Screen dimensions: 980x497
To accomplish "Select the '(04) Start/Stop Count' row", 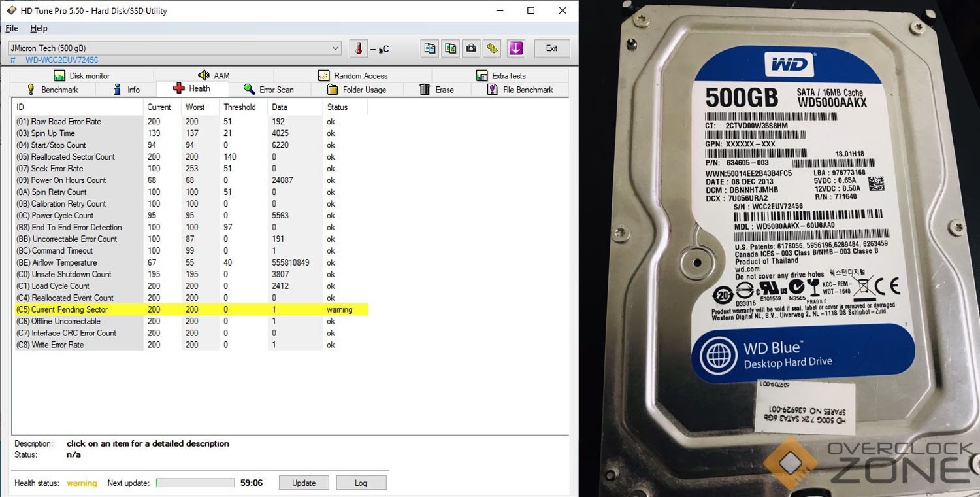I will [x=191, y=145].
